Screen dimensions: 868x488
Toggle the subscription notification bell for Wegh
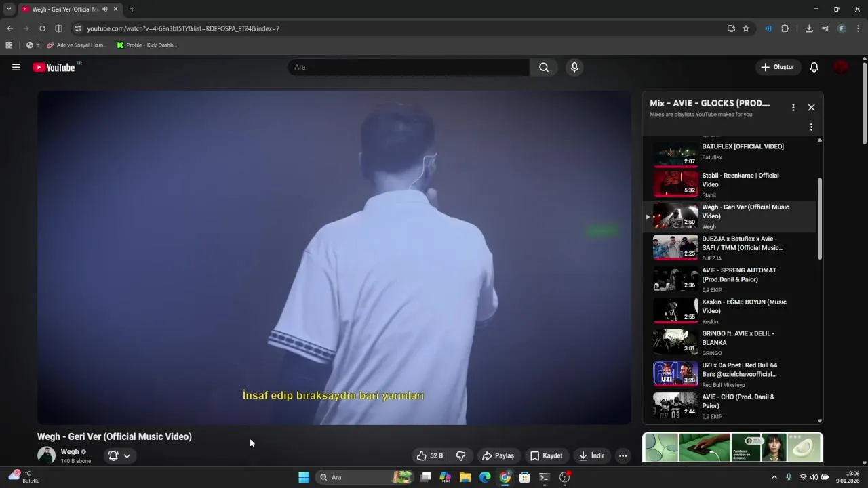pyautogui.click(x=113, y=455)
